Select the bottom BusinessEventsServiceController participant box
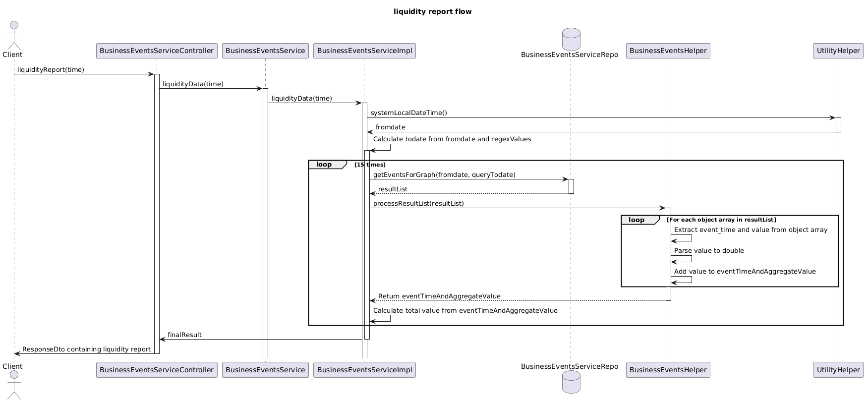This screenshot has width=868, height=403. pos(157,370)
